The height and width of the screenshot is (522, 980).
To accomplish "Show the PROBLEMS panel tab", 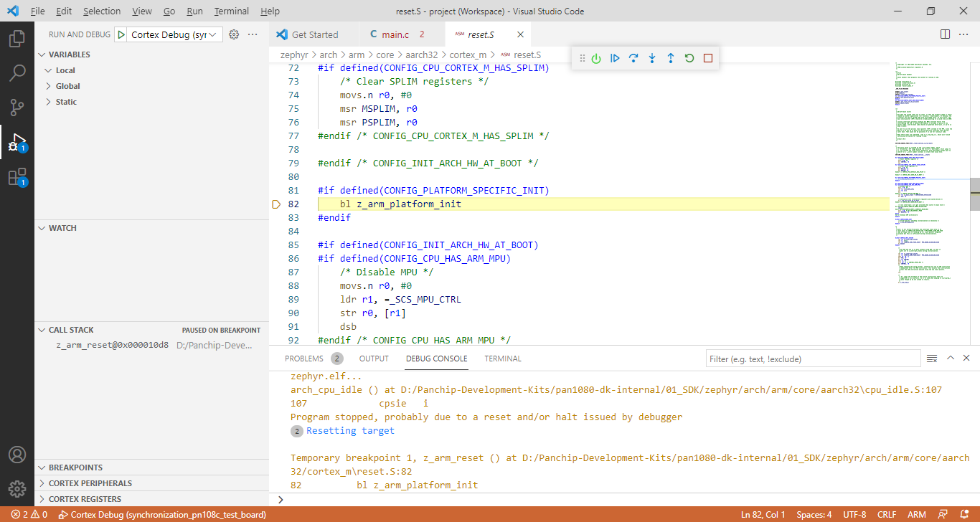I will (x=314, y=359).
